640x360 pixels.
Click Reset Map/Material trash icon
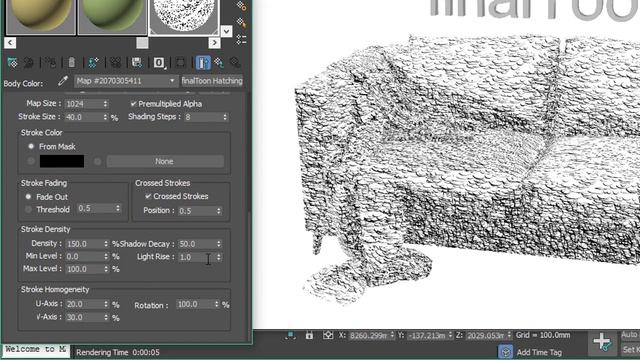(72, 62)
